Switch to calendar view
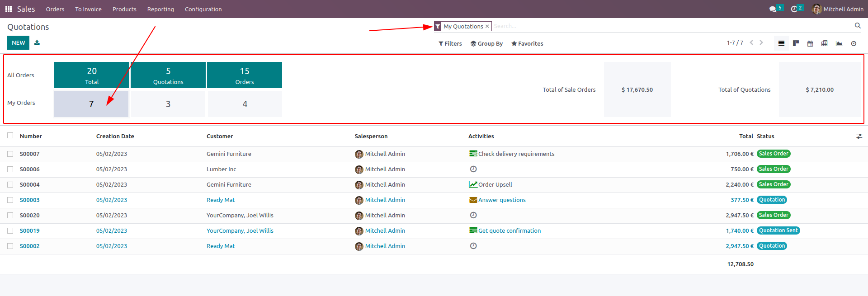The width and height of the screenshot is (868, 296). [x=810, y=43]
